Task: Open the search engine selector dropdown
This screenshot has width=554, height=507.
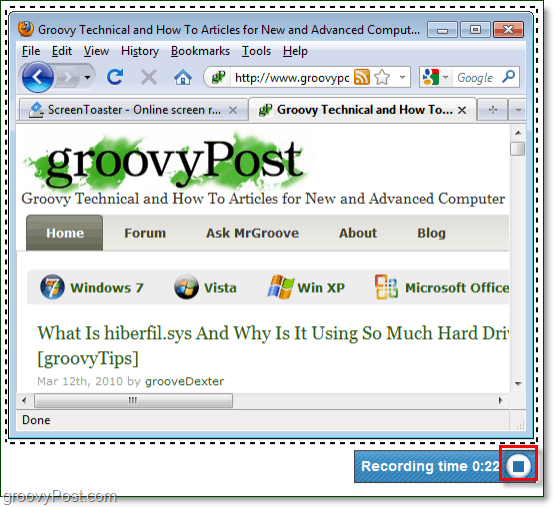Action: pos(446,77)
